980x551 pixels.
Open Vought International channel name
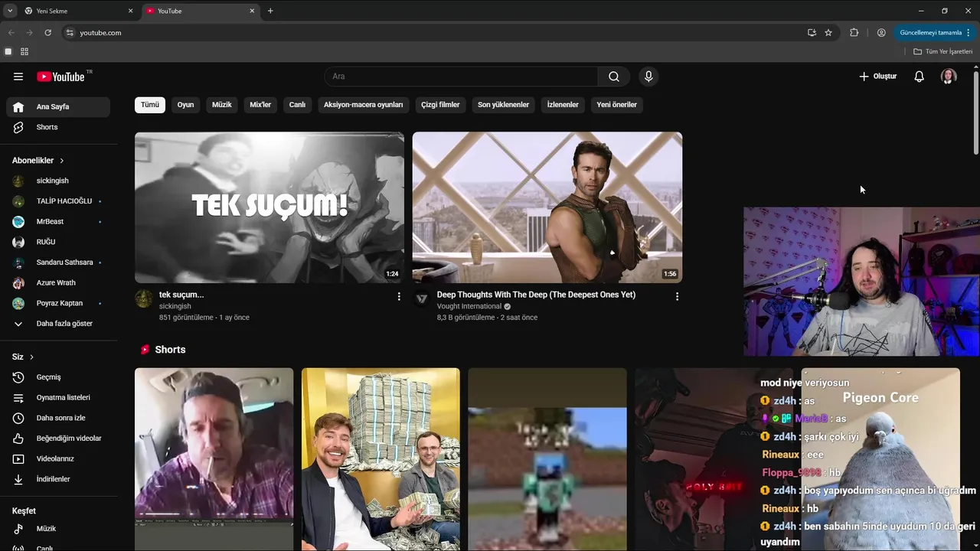coord(469,306)
